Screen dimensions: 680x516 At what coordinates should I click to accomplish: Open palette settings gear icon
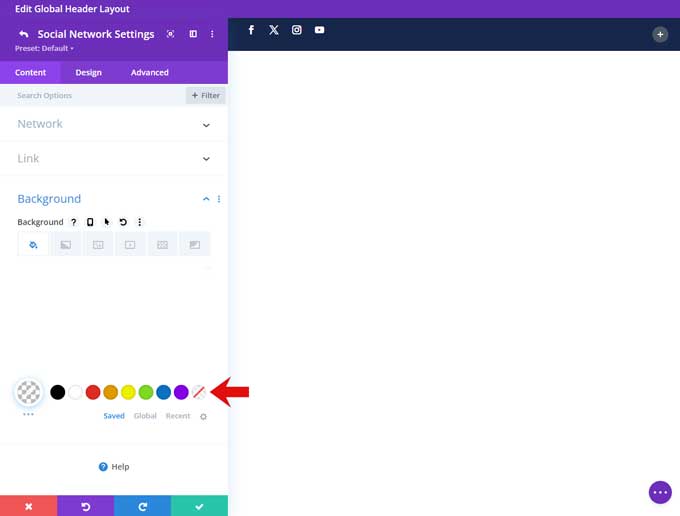[203, 417]
